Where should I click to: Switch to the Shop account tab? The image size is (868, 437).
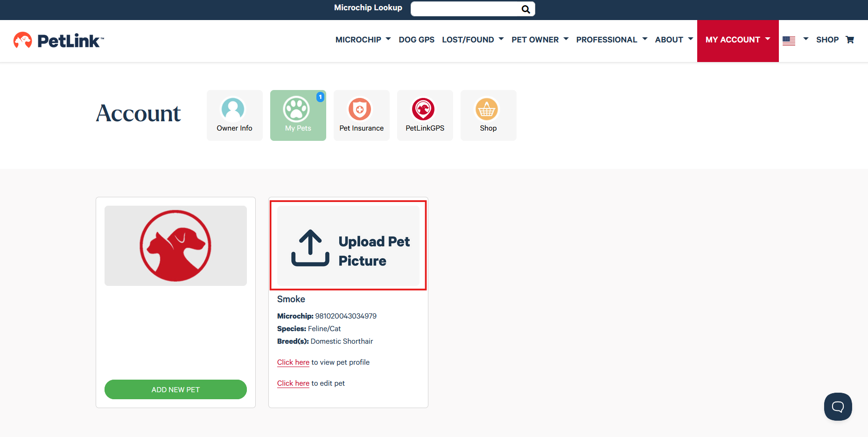tap(489, 115)
